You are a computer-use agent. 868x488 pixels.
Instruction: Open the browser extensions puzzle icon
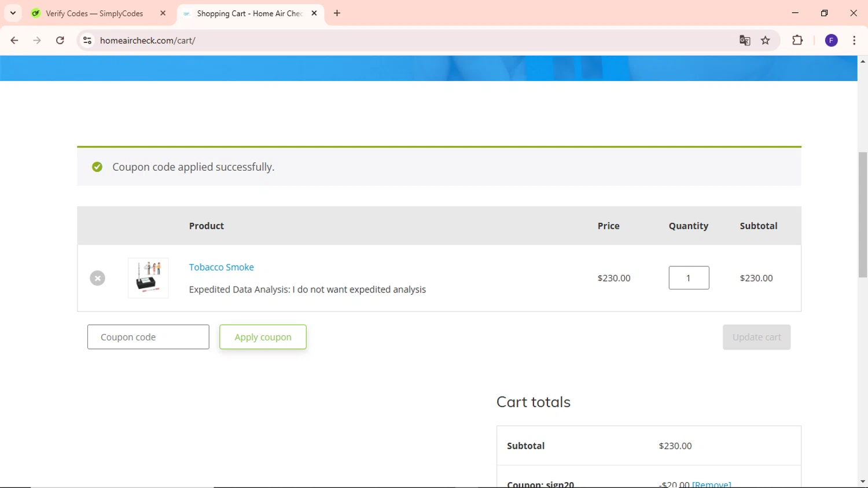(x=797, y=41)
